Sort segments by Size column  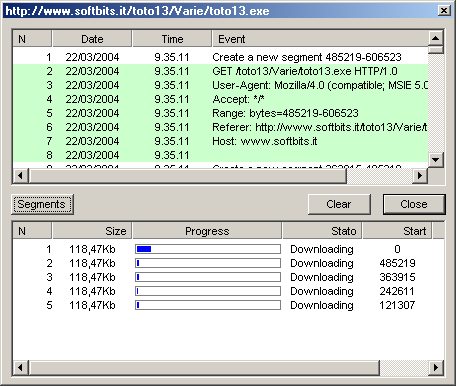(x=92, y=231)
